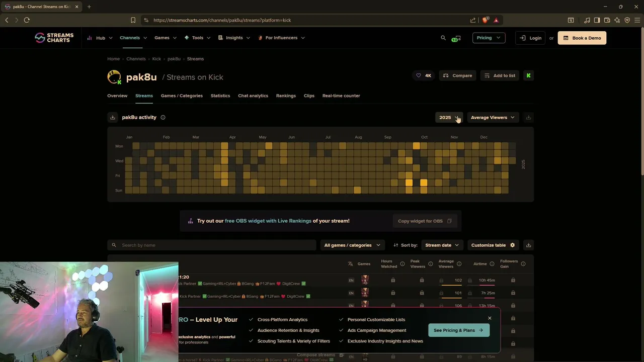
Task: Expand the Channels menu
Action: 133,38
